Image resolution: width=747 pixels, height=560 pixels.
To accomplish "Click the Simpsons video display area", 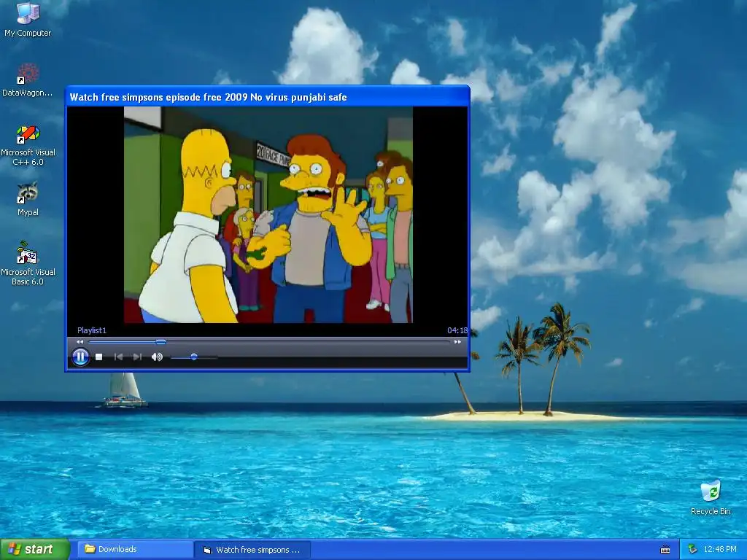I will click(x=268, y=215).
